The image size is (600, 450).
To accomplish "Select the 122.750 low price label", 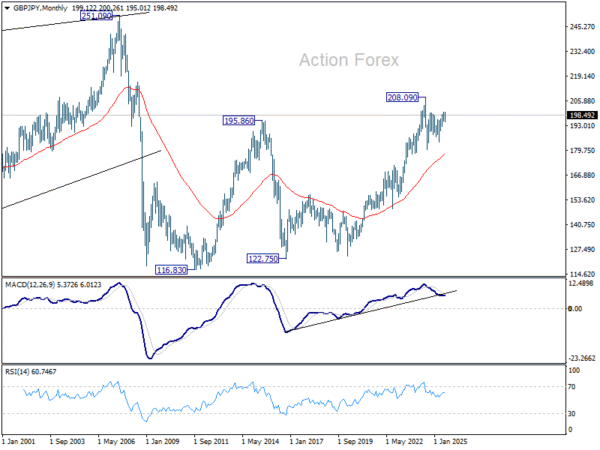I will 262,259.
